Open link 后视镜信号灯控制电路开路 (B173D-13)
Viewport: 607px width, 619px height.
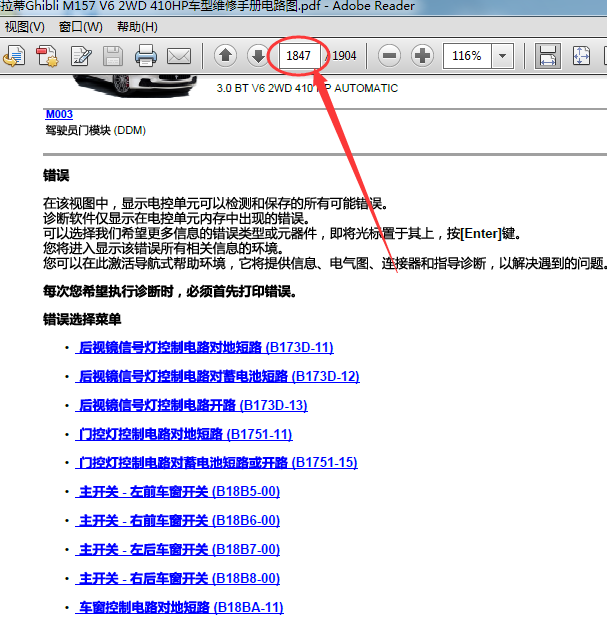tap(192, 405)
